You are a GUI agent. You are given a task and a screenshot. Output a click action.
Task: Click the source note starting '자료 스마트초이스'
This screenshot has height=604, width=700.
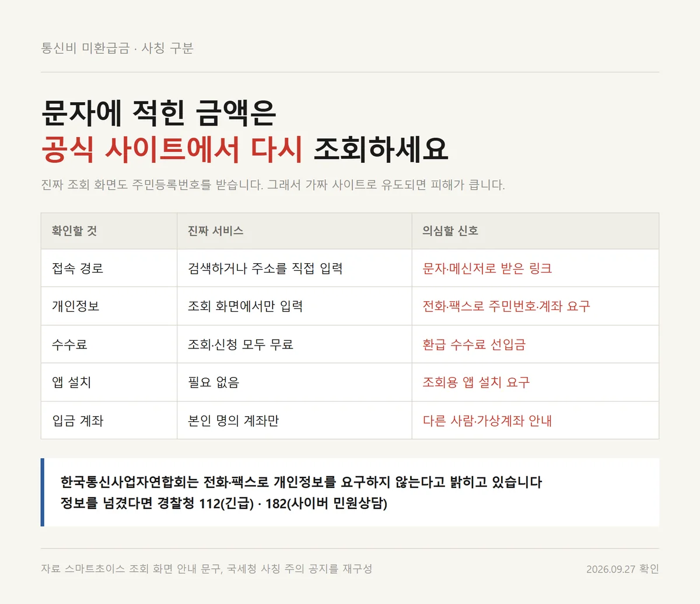coord(206,569)
